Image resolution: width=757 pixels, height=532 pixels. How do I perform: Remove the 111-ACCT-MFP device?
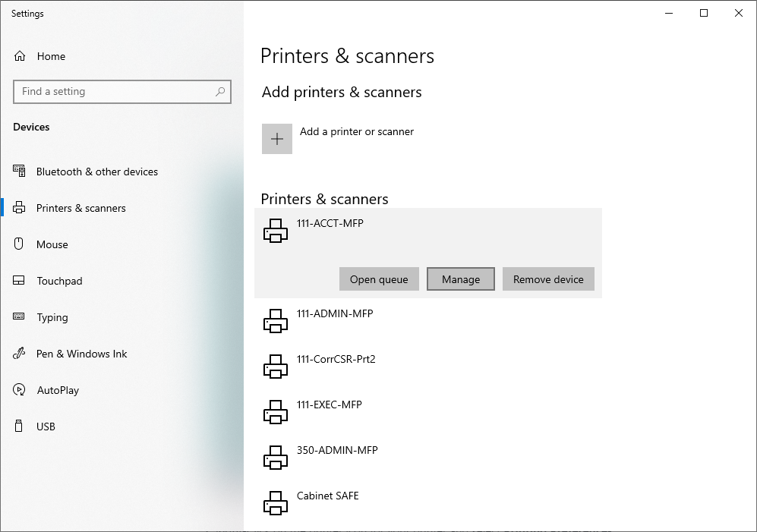[548, 279]
